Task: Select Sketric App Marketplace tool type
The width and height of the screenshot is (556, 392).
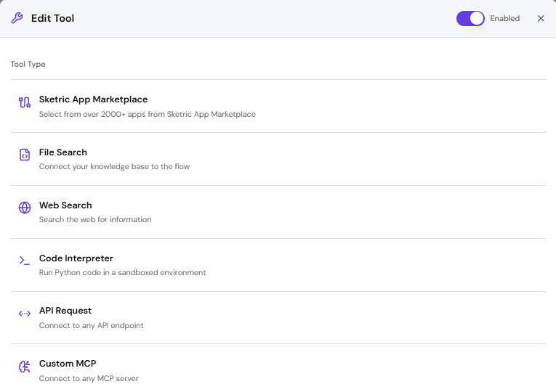Action: pos(93,99)
